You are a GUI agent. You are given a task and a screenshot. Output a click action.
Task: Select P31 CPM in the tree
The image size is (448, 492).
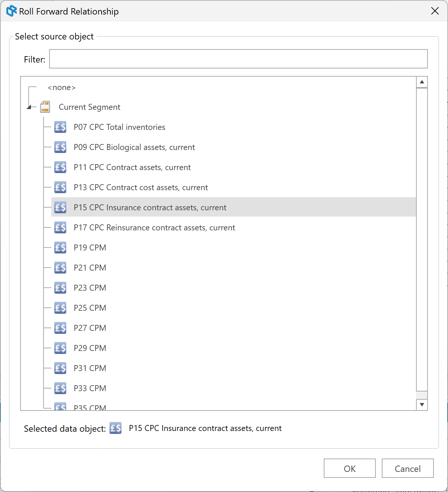(90, 368)
